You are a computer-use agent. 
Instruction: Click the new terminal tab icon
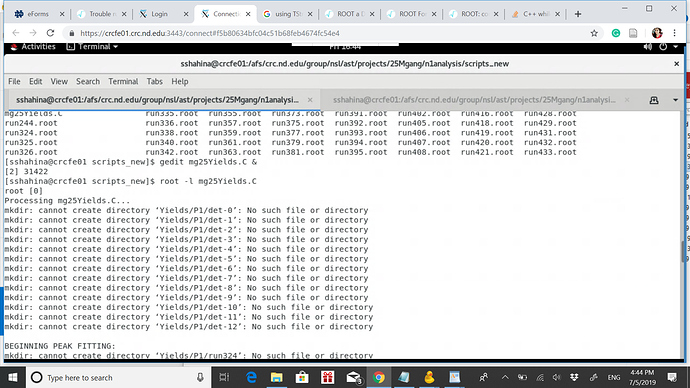point(654,100)
